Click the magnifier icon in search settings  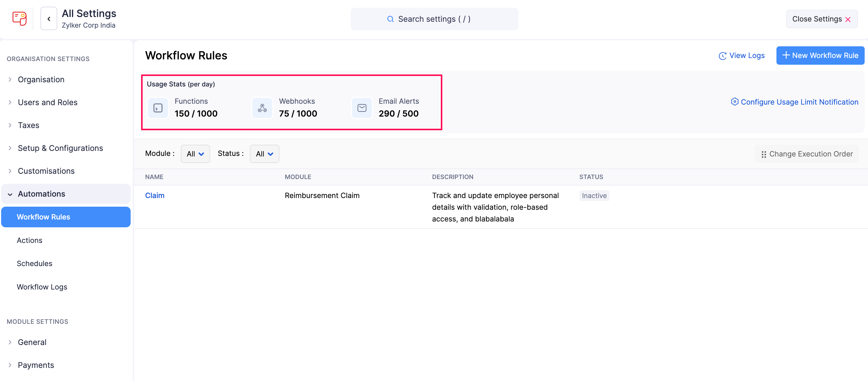(390, 19)
